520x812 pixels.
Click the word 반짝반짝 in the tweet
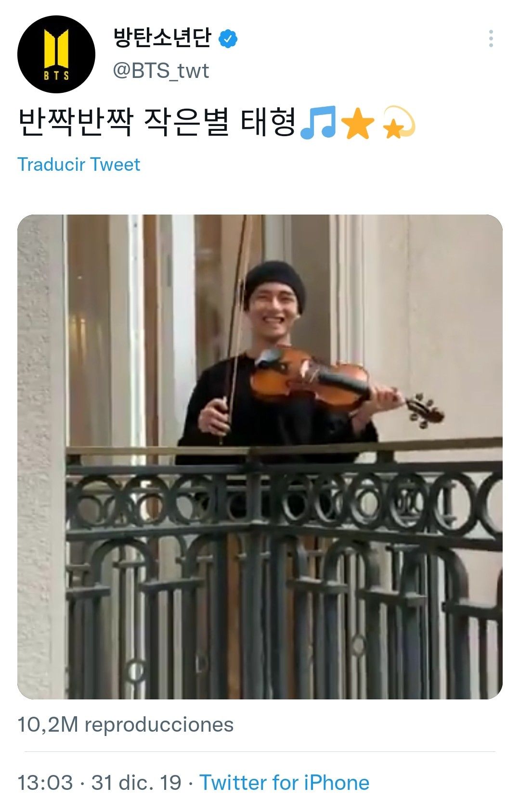(x=75, y=122)
